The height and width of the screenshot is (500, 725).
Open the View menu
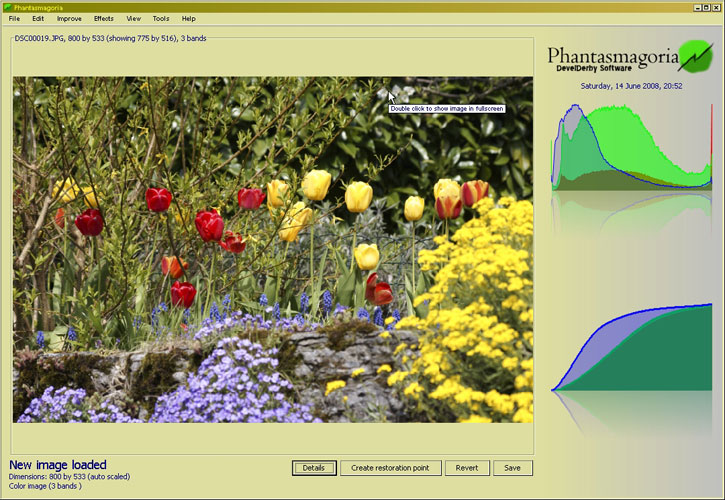[x=134, y=18]
